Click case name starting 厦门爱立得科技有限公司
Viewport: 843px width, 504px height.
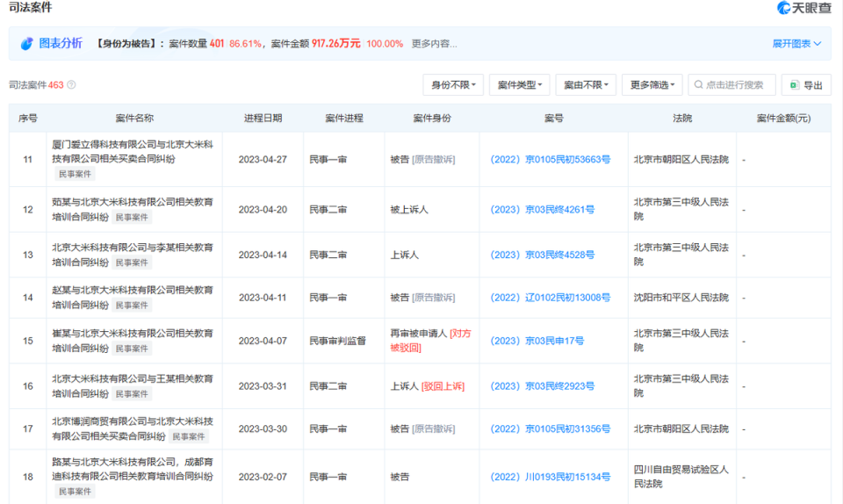133,152
